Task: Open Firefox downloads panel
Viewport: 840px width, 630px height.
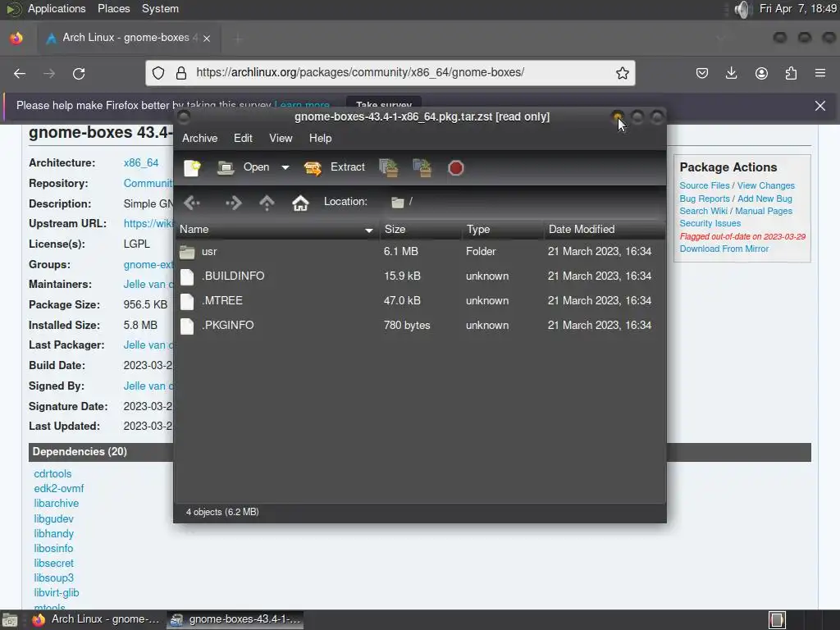Action: pyautogui.click(x=731, y=73)
